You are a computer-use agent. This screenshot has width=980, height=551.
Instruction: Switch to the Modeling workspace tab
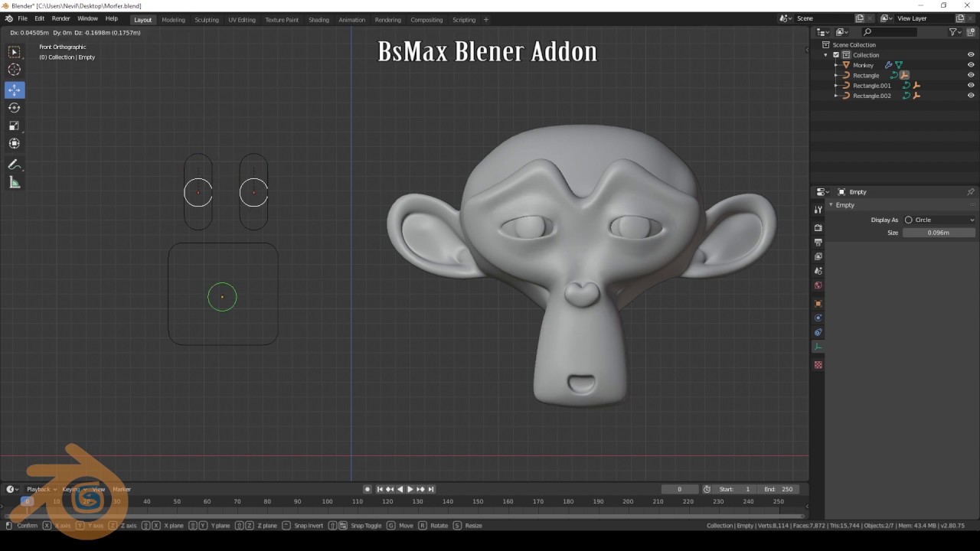tap(173, 20)
